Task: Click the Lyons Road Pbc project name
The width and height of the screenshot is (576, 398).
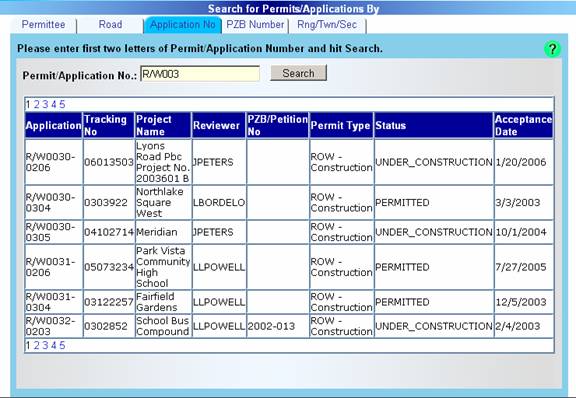Action: [x=163, y=162]
